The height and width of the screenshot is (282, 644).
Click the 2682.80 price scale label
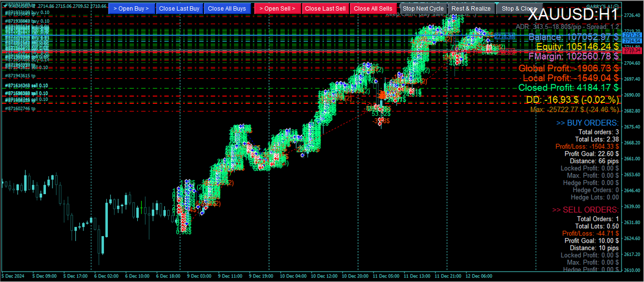pos(632,111)
